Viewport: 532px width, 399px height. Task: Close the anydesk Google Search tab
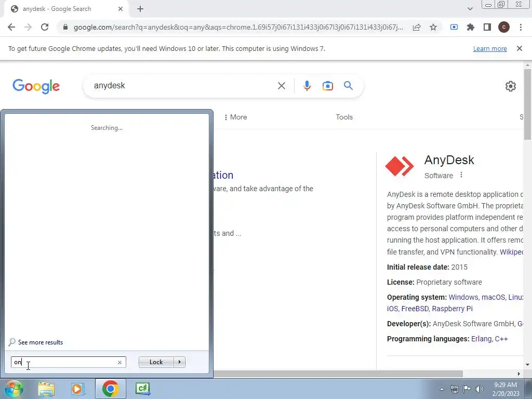[121, 9]
